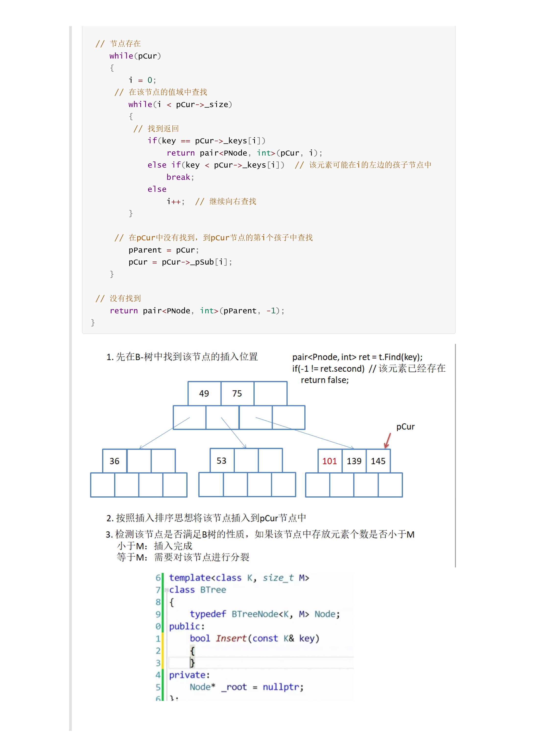
Task: Click the red 101 key cell
Action: [329, 461]
